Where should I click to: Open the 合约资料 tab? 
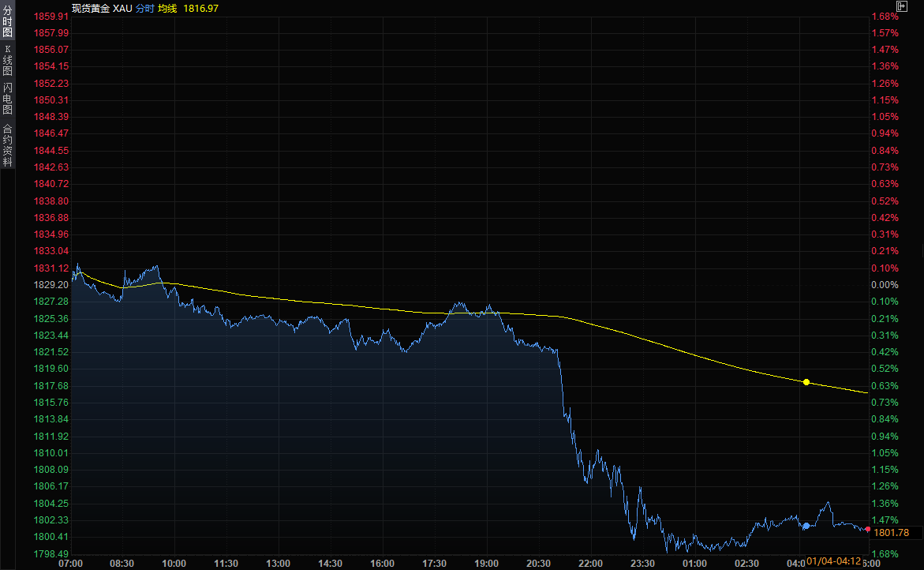point(7,145)
